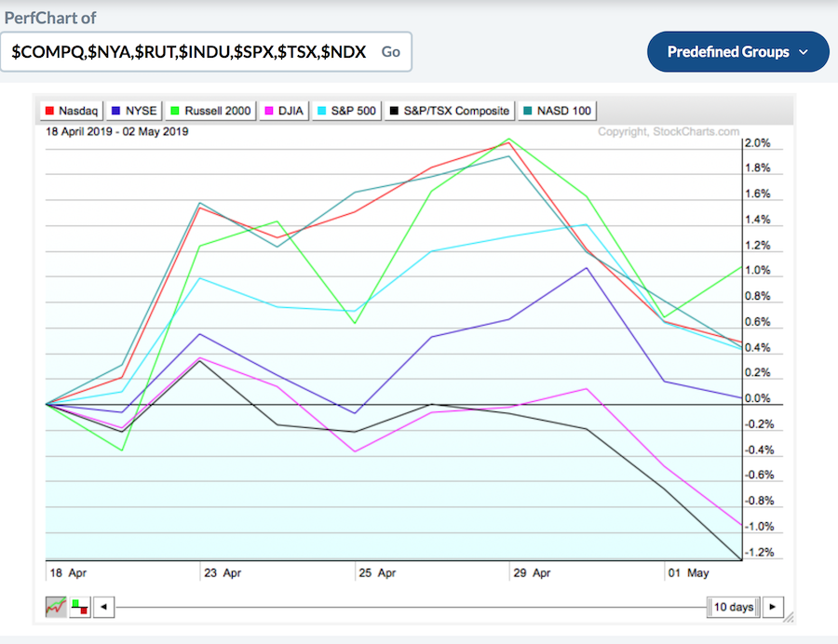The width and height of the screenshot is (838, 644).
Task: Switch to histogram bar chart icon
Action: tap(80, 608)
